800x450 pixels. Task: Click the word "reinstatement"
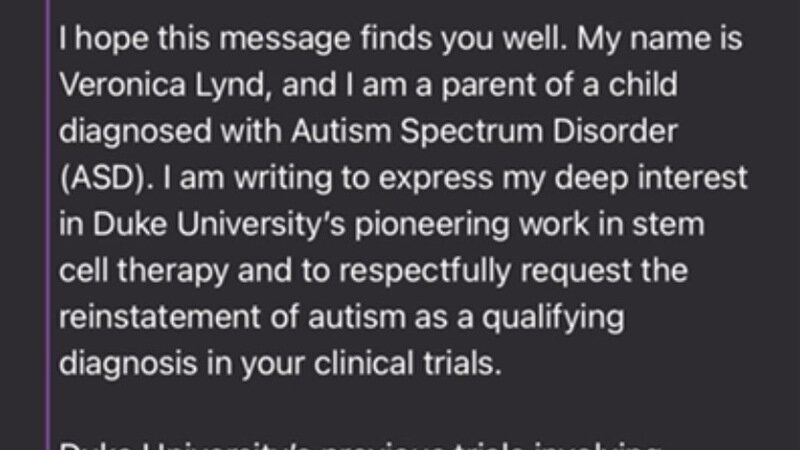pyautogui.click(x=160, y=317)
